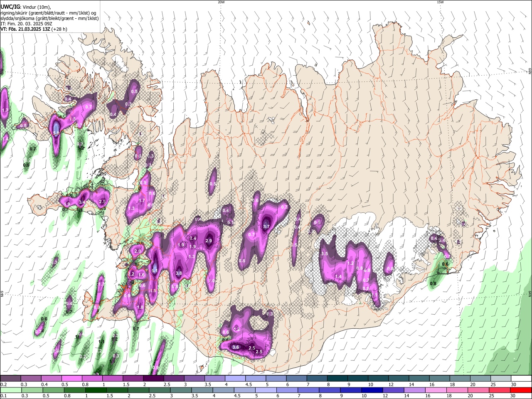Pick the rain legend swatch for 25–30 mm
532x399 pixels.
(500, 390)
